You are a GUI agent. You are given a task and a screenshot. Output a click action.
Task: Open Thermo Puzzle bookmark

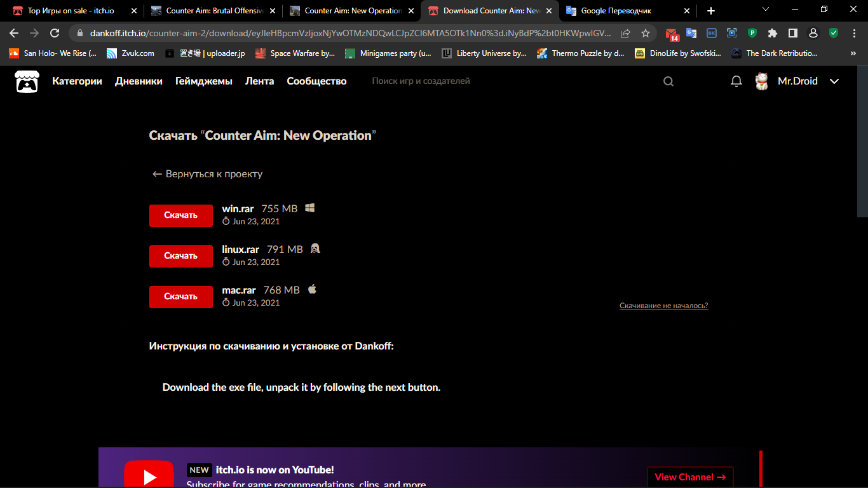pyautogui.click(x=581, y=53)
